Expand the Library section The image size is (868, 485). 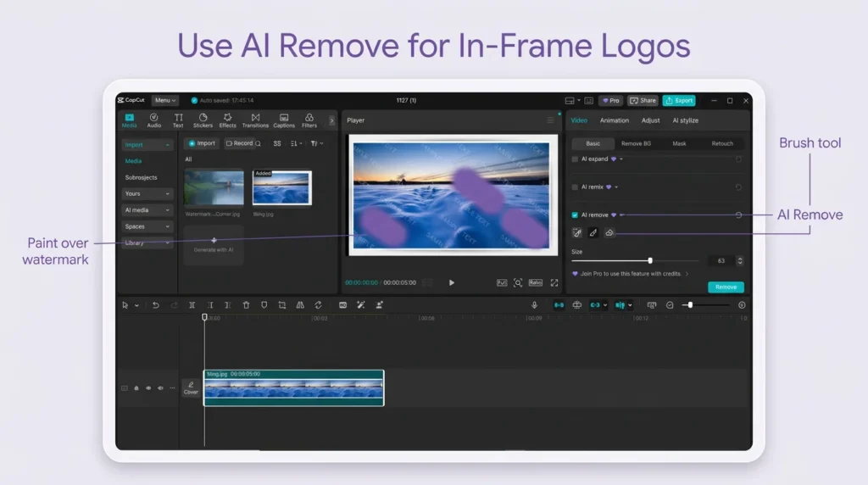147,243
